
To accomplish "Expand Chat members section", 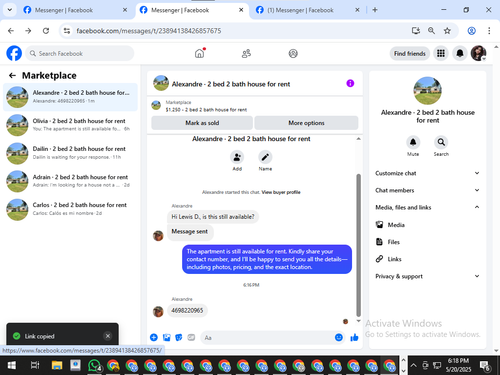I will pos(427,190).
